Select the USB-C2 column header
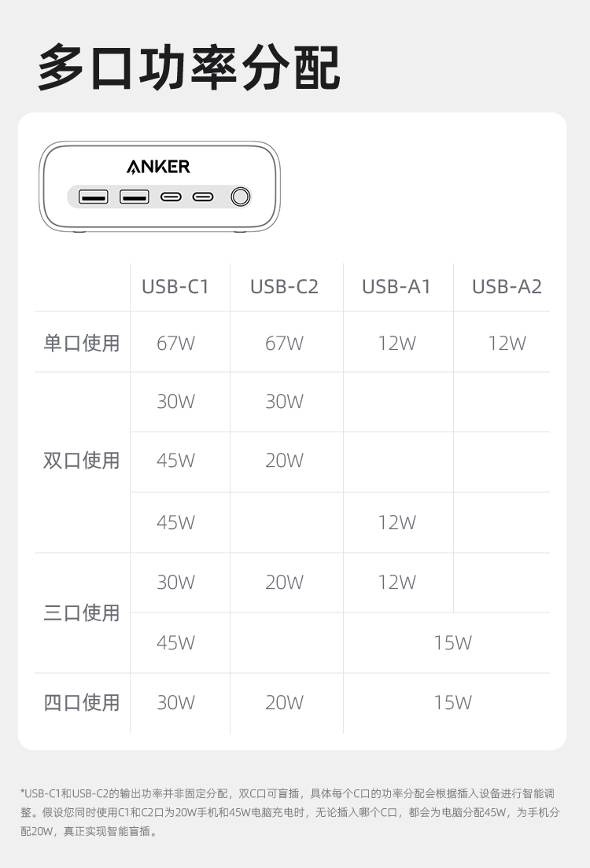 (284, 286)
